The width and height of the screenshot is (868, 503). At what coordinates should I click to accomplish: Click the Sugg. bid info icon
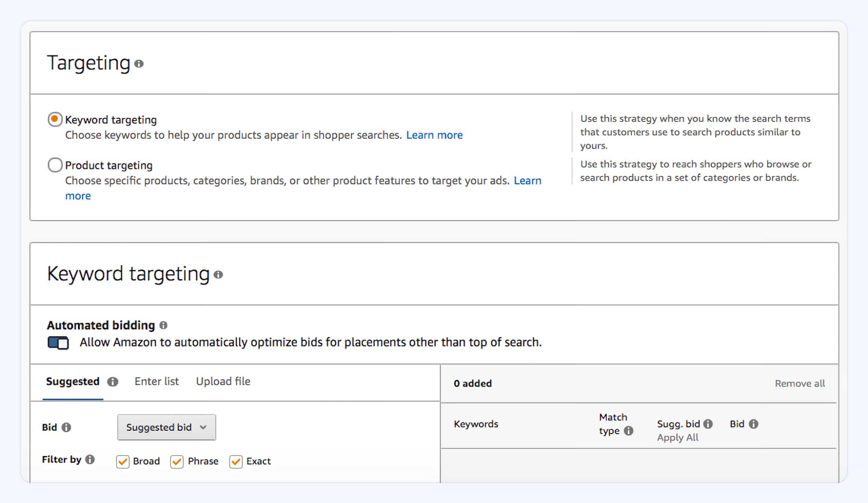[x=708, y=424]
